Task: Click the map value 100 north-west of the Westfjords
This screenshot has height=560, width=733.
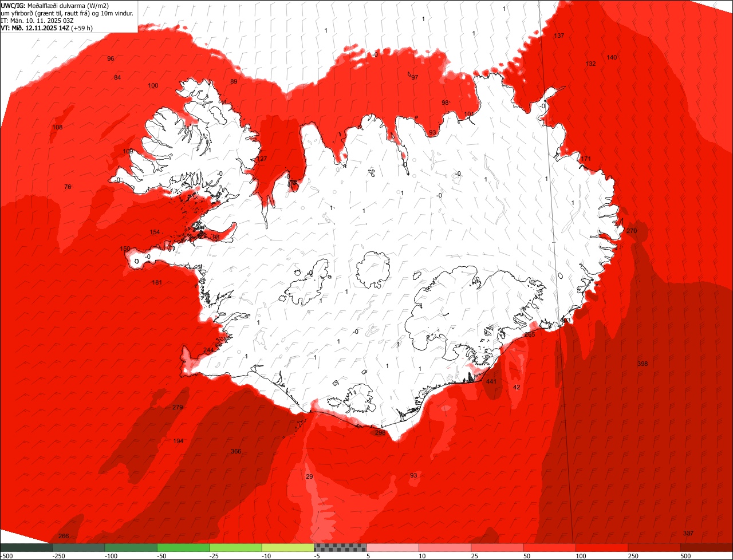Action: point(153,86)
